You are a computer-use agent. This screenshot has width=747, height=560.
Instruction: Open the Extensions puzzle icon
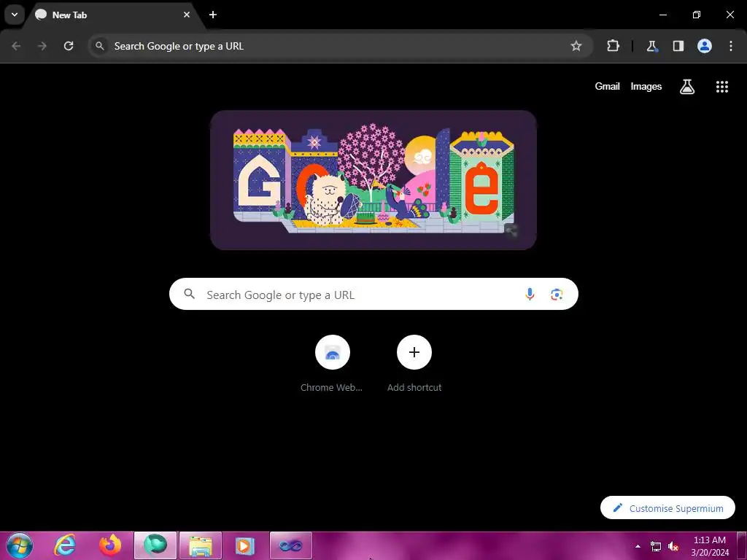point(613,46)
